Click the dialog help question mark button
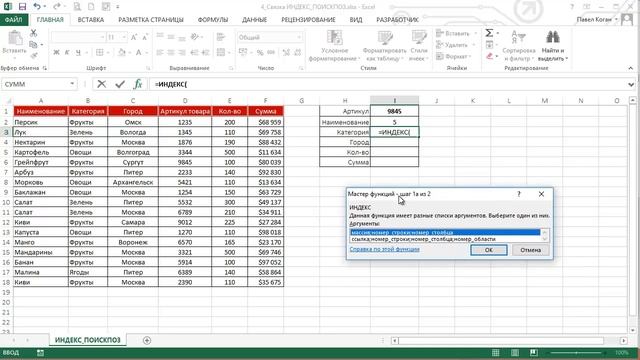This screenshot has height=360, width=640. pyautogui.click(x=519, y=194)
